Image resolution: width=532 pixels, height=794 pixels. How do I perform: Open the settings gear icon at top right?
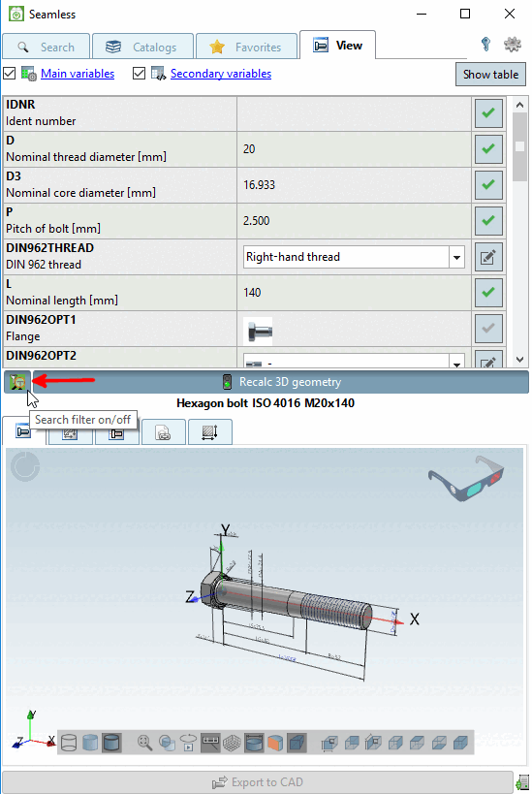(x=513, y=45)
